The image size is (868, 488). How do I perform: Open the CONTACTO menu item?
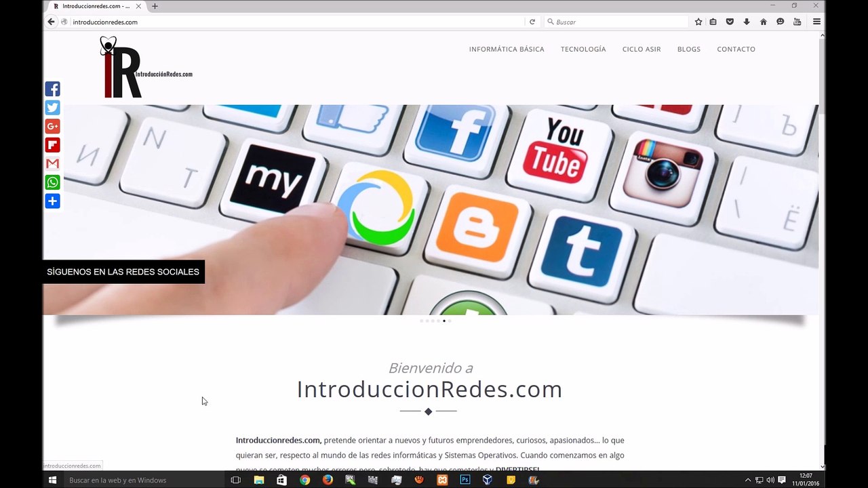(x=736, y=49)
